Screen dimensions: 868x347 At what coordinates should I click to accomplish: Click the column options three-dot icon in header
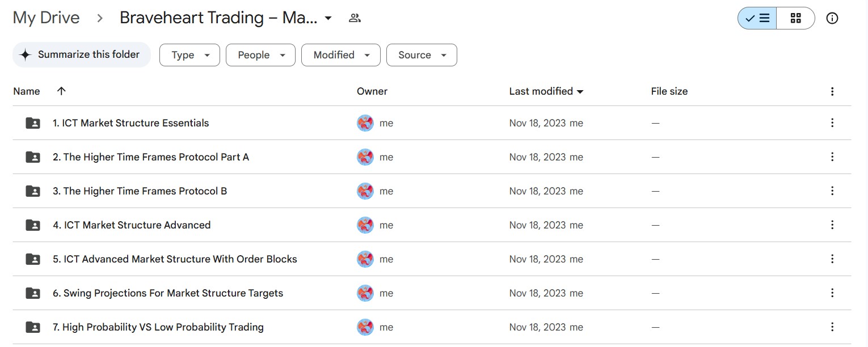(x=832, y=91)
